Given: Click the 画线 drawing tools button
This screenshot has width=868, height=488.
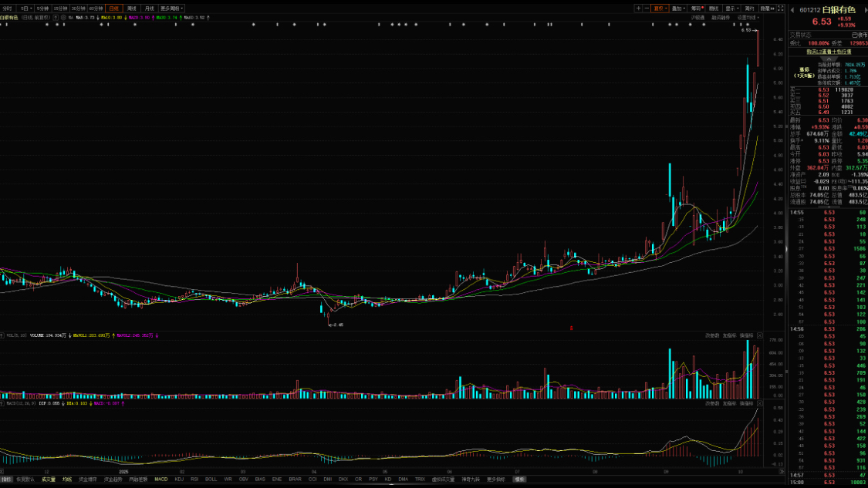Looking at the screenshot, I should [x=714, y=8].
